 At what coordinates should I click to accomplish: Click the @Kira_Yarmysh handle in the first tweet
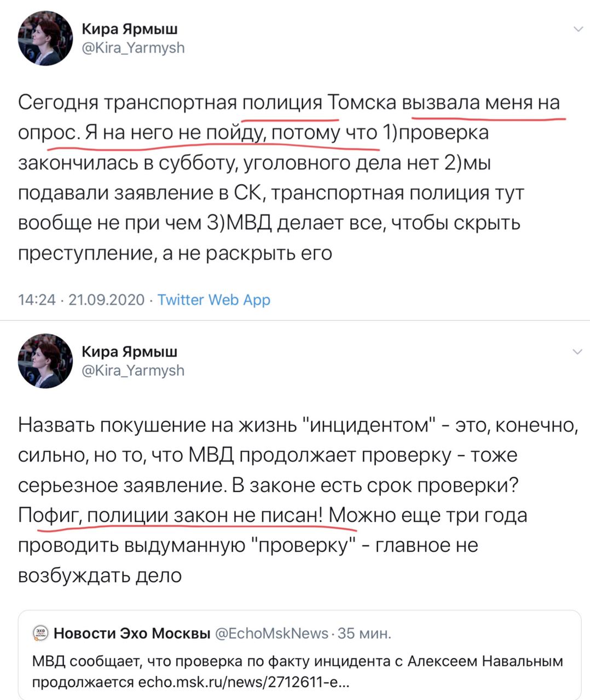[133, 48]
